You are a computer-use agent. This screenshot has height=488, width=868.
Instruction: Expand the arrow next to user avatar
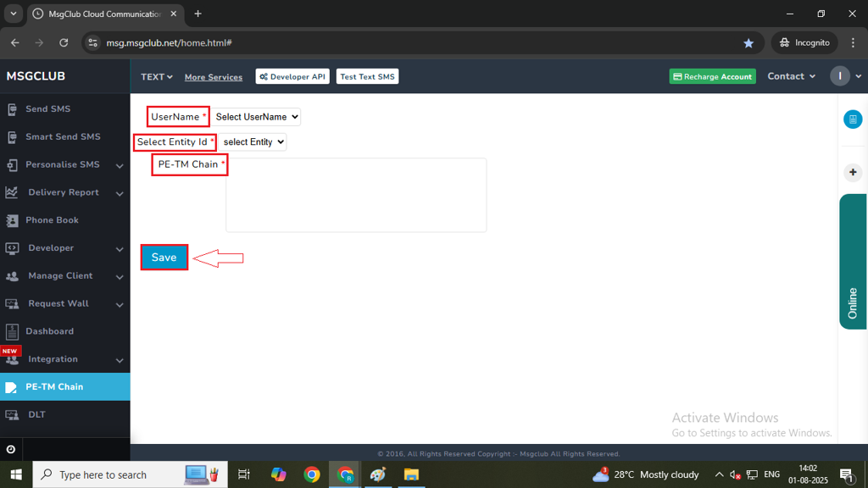[858, 76]
